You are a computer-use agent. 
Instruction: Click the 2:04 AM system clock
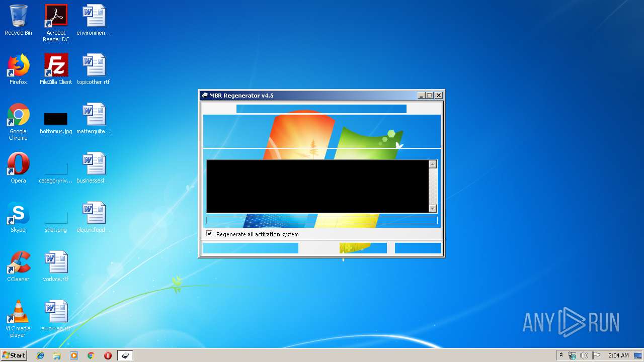pyautogui.click(x=618, y=355)
